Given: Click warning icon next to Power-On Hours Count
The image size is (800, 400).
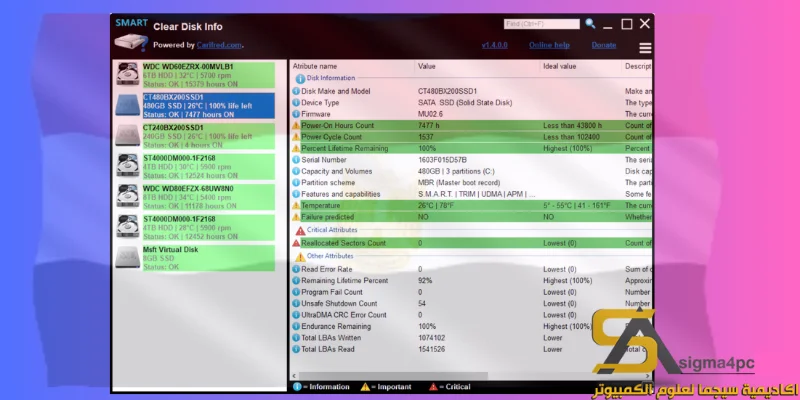Looking at the screenshot, I should tap(296, 126).
